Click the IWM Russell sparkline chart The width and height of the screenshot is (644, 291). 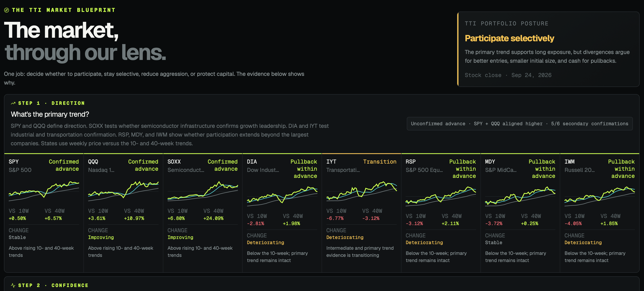pyautogui.click(x=600, y=196)
